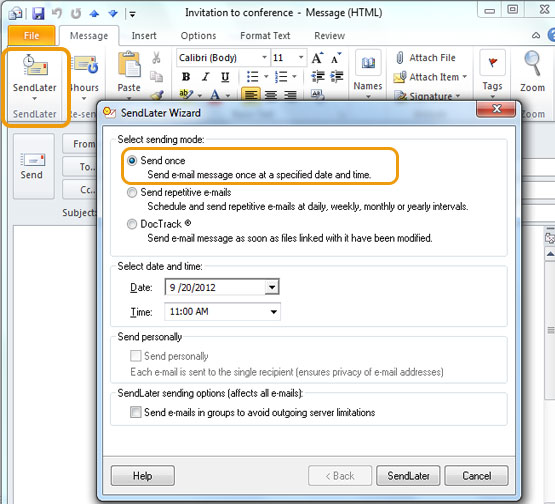Image resolution: width=555 pixels, height=504 pixels.
Task: Click the To... recipients button
Action: [80, 166]
